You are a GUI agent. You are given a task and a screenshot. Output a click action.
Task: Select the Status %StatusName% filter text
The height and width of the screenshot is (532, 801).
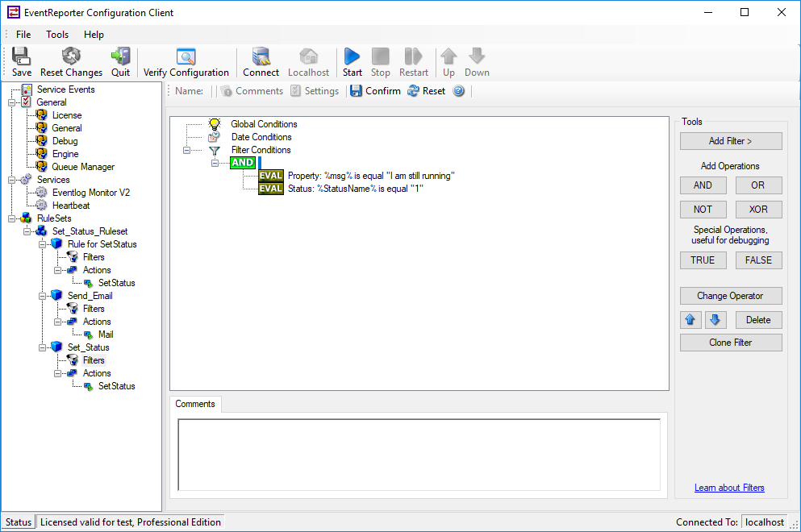point(356,189)
